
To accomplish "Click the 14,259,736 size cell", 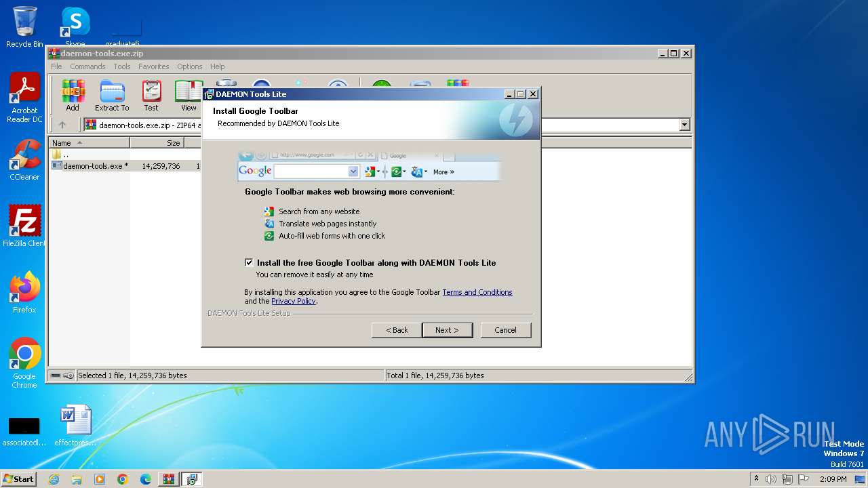I will pyautogui.click(x=161, y=165).
